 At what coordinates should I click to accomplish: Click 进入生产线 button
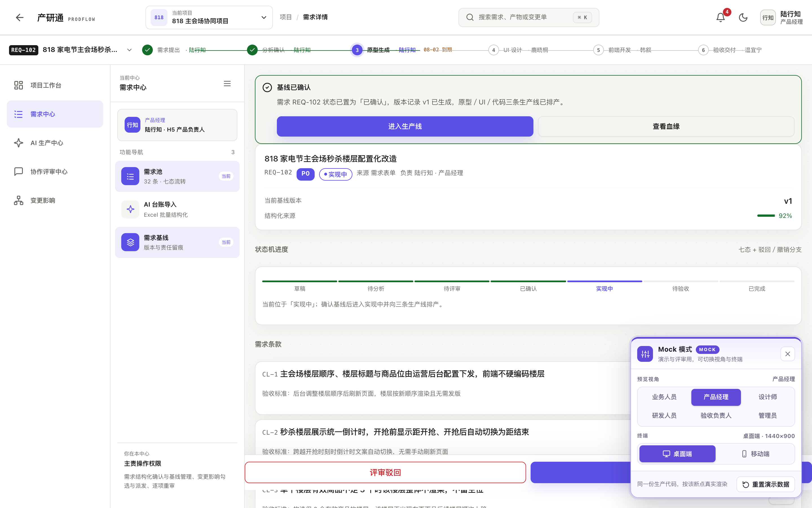405,126
